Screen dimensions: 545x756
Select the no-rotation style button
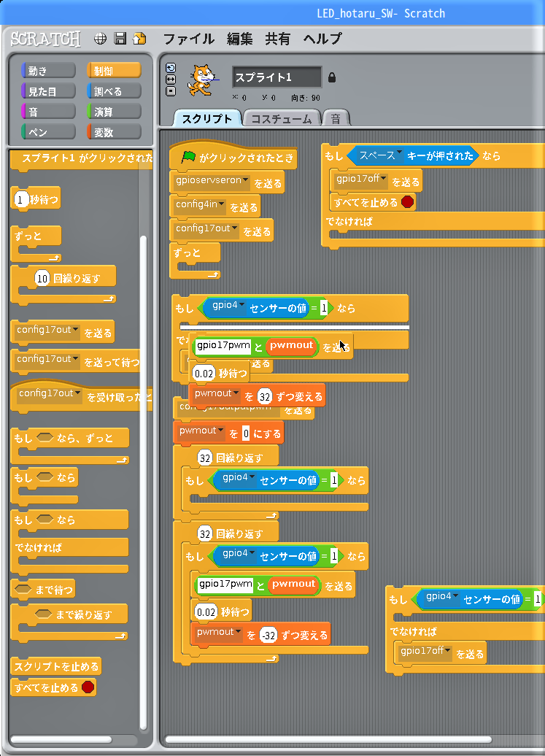tap(171, 91)
